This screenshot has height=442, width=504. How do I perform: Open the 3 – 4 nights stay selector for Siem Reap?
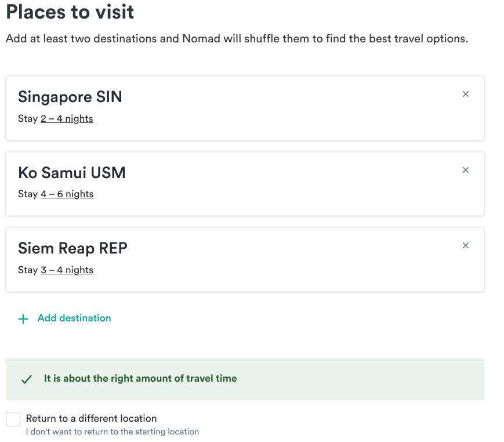coord(67,270)
